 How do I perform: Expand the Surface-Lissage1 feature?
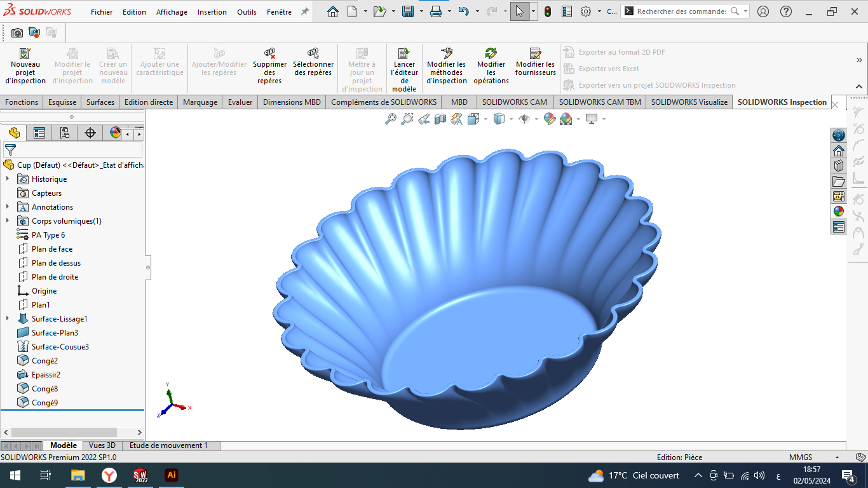coord(6,318)
